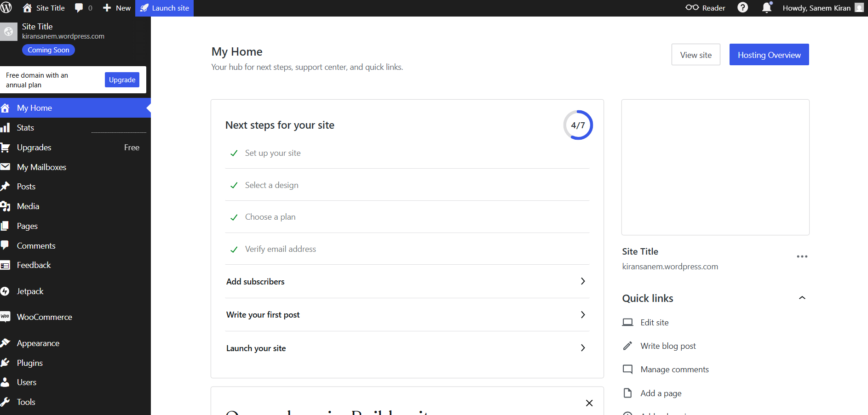Open Upgrades menu item
The width and height of the screenshot is (868, 415).
pyautogui.click(x=75, y=148)
